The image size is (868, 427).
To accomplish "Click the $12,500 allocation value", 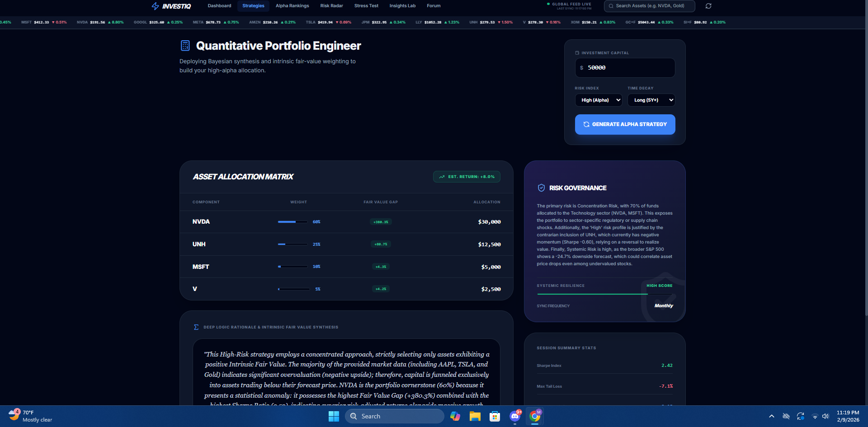I will pos(489,244).
